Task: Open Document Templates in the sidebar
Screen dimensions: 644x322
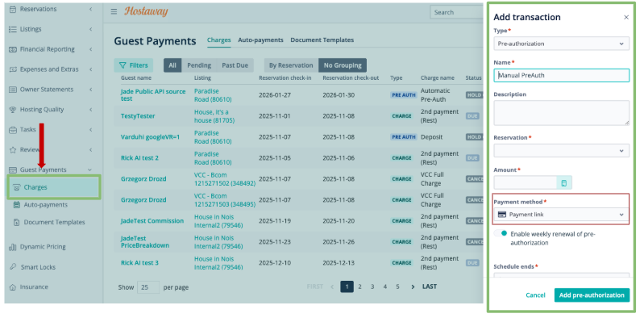Action: [x=54, y=223]
